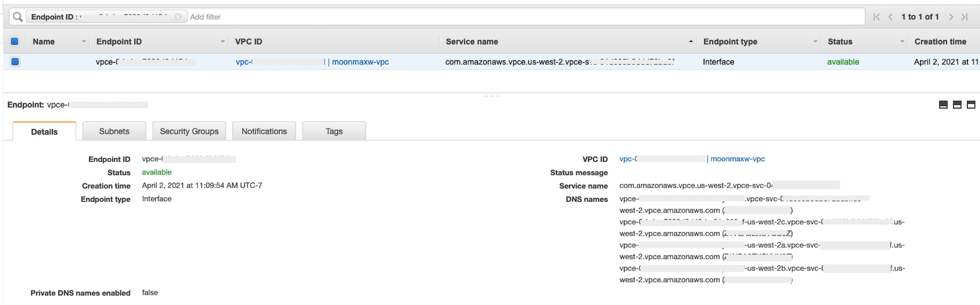
Task: Click the Add filter input field
Action: point(525,17)
